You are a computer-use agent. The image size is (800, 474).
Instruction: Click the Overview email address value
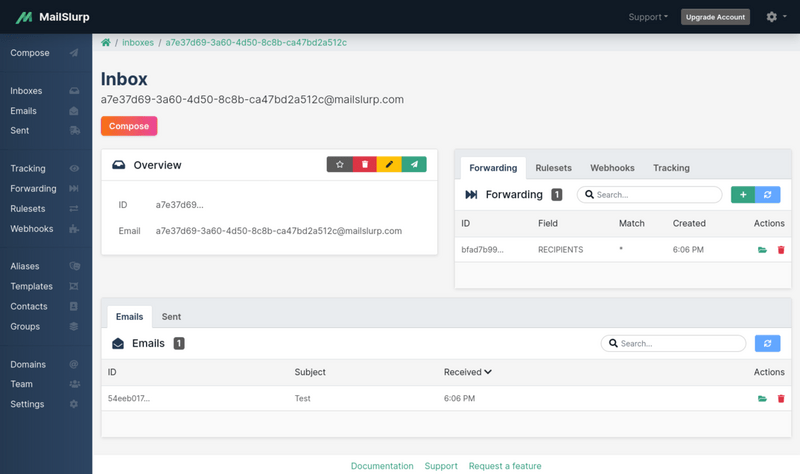pyautogui.click(x=279, y=231)
